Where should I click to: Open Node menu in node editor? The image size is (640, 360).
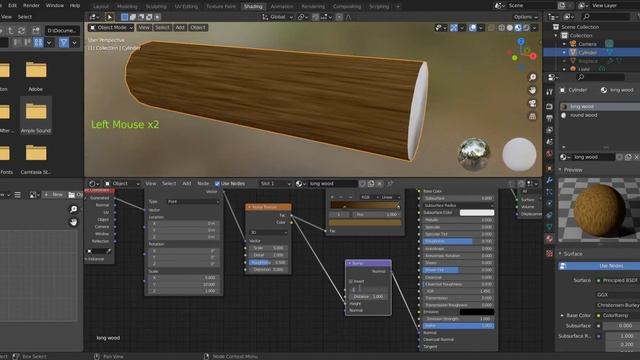(203, 184)
